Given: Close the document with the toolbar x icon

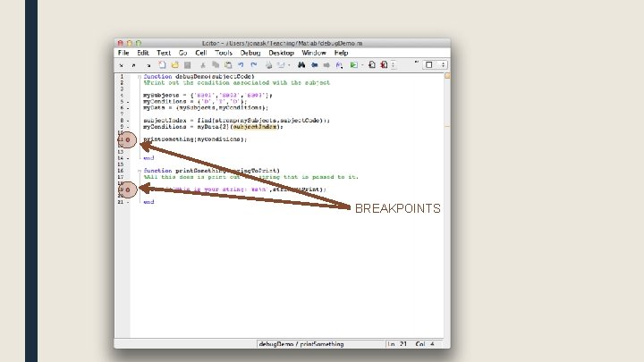Looking at the screenshot, I should (121, 65).
